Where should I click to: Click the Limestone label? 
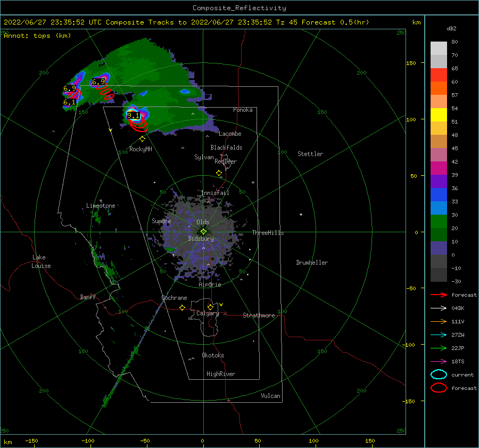(x=101, y=206)
